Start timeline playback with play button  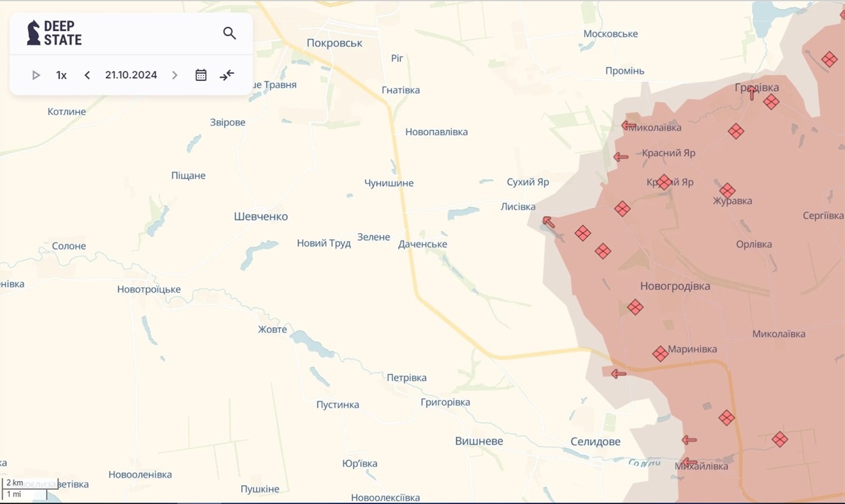click(x=36, y=75)
